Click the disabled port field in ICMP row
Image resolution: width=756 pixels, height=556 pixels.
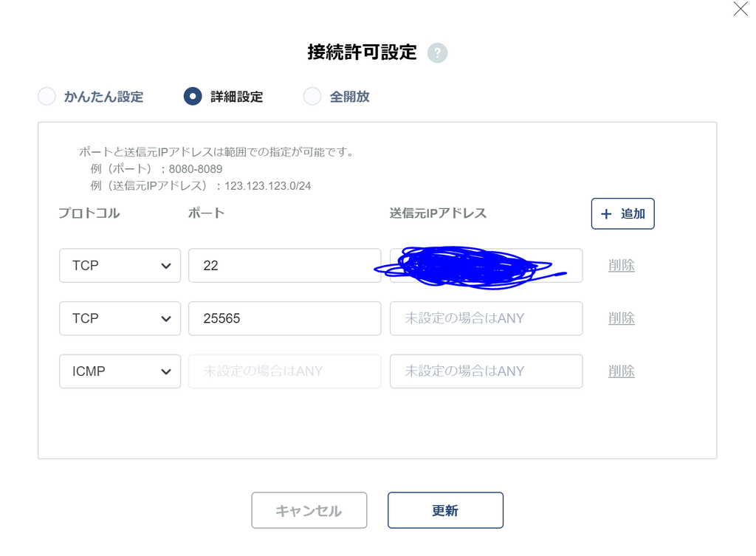point(285,372)
